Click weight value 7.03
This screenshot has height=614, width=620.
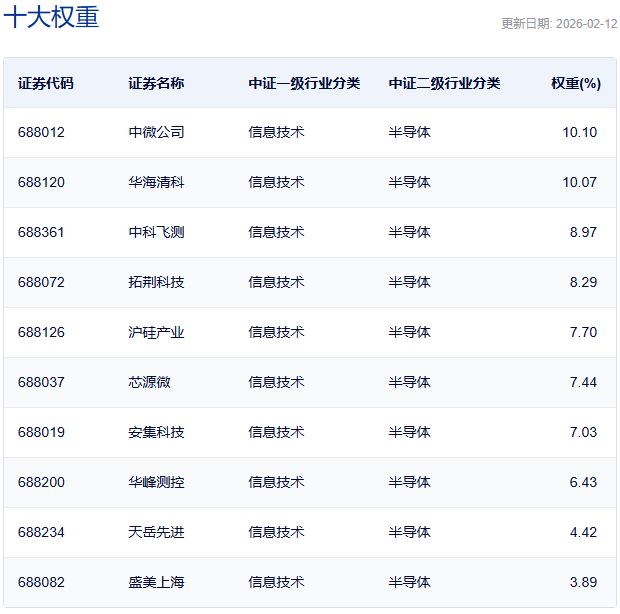click(x=583, y=432)
